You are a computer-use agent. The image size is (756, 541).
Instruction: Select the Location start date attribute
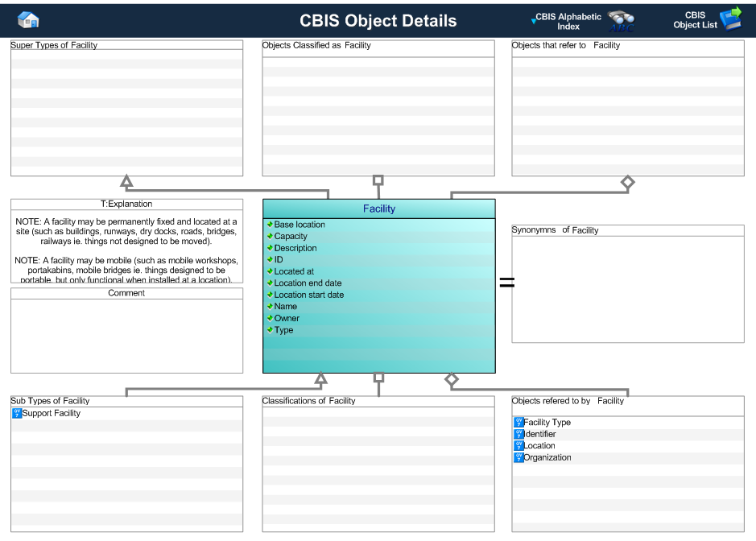[309, 295]
